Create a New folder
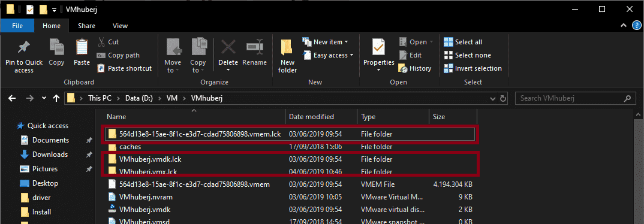The image size is (644, 224). 287,56
